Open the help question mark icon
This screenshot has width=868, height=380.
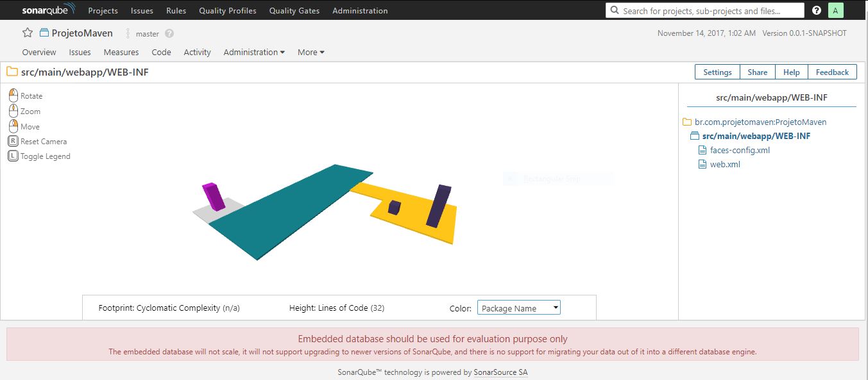click(x=816, y=10)
